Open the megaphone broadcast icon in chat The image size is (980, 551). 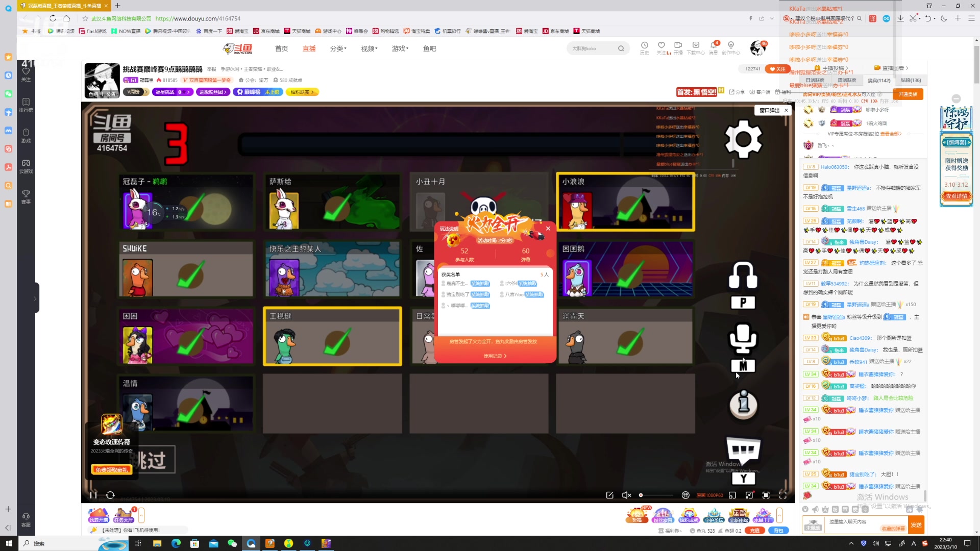coord(815,509)
